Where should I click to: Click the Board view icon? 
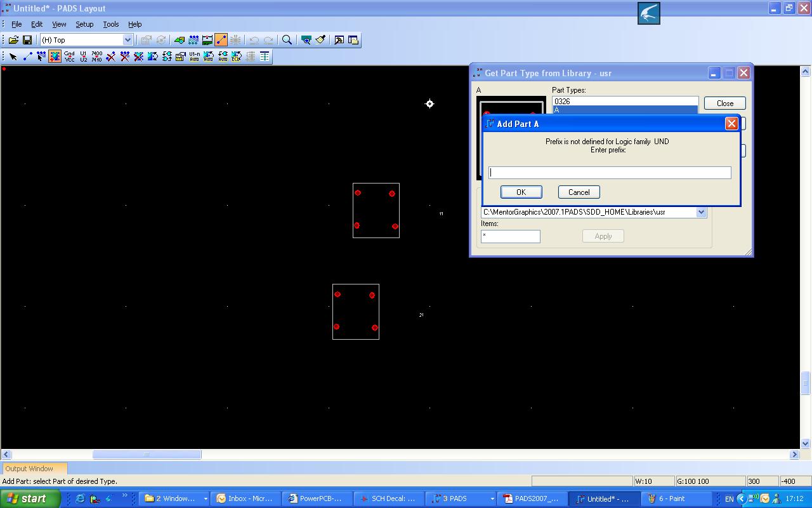[x=306, y=40]
